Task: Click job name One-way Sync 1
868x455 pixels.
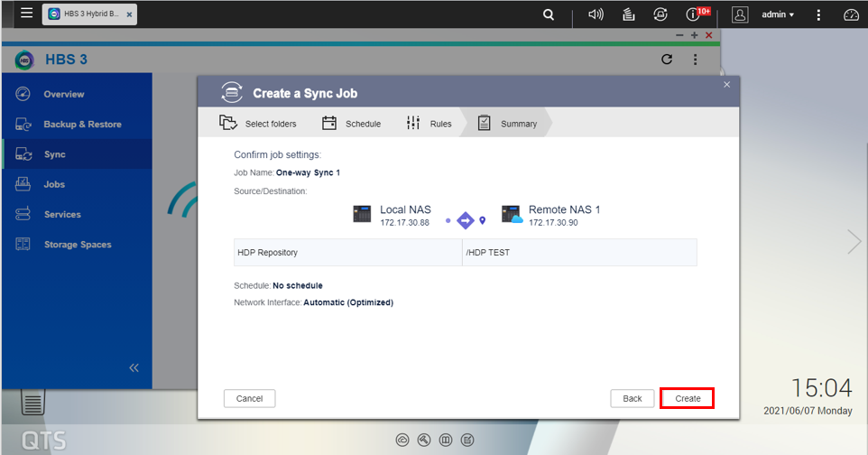Action: click(x=308, y=173)
